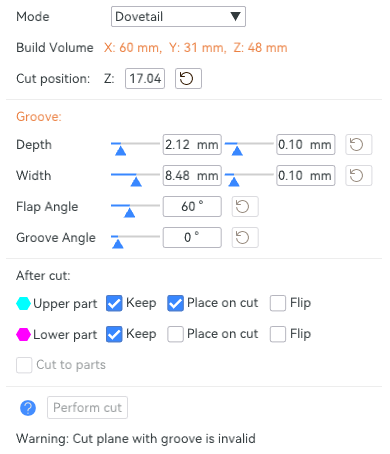Click the Perform cut button
The width and height of the screenshot is (390, 454).
pos(87,407)
